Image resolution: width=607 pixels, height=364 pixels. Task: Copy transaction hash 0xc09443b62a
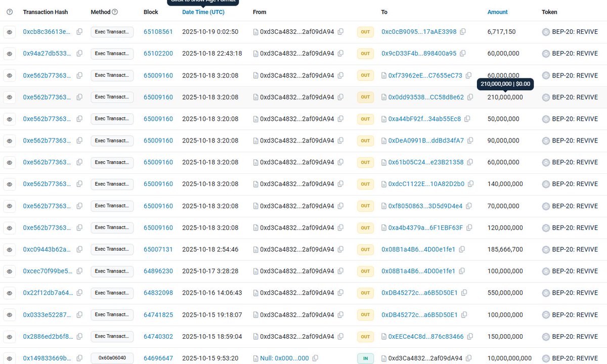tap(79, 250)
